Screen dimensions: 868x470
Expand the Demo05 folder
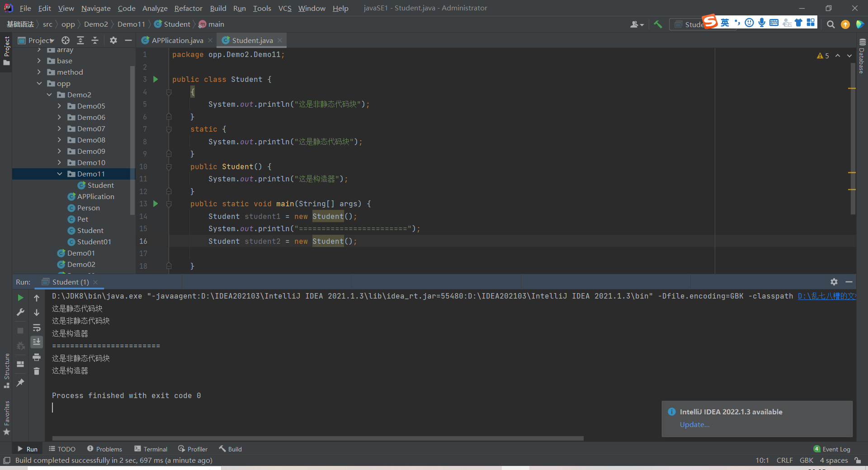click(59, 106)
